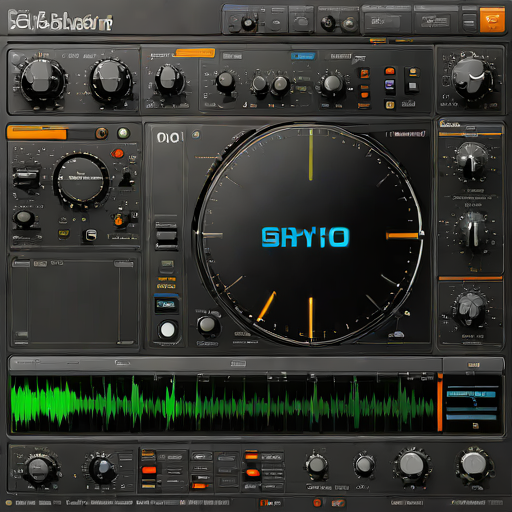Image resolution: width=512 pixels, height=512 pixels.
Task: Click the red-orange button in the first bottom button block
Action: click(x=149, y=470)
